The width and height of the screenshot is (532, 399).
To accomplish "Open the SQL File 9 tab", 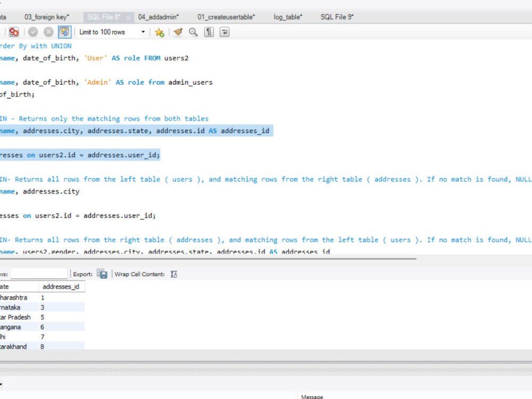I will pos(337,17).
